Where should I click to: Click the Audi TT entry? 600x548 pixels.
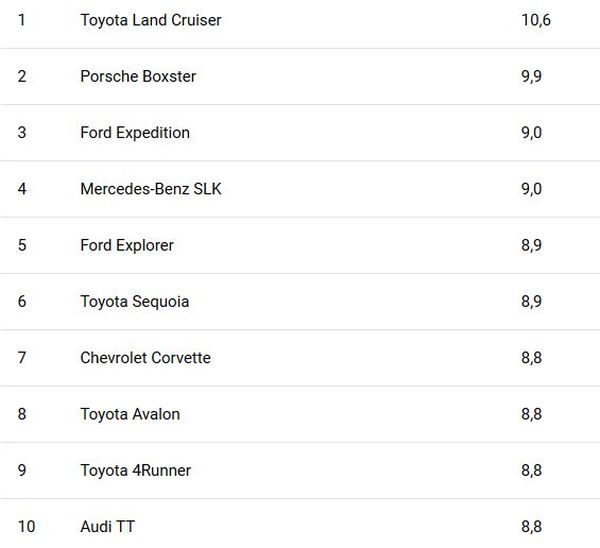click(108, 527)
